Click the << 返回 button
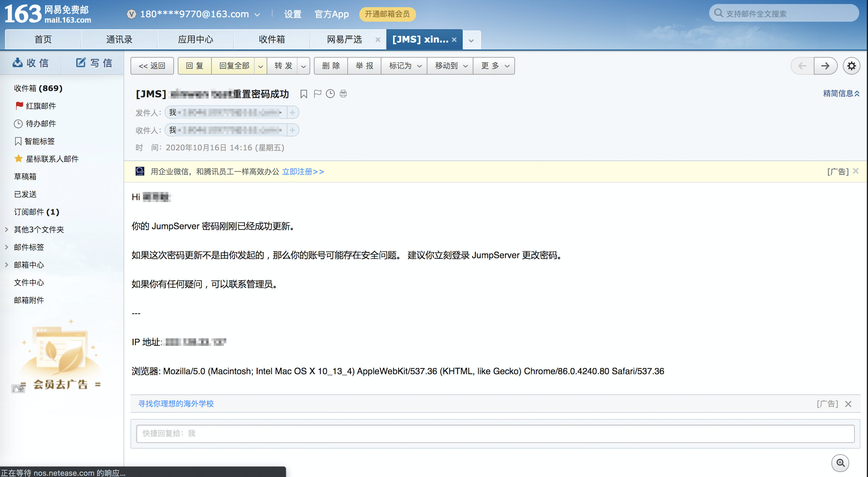 point(152,66)
